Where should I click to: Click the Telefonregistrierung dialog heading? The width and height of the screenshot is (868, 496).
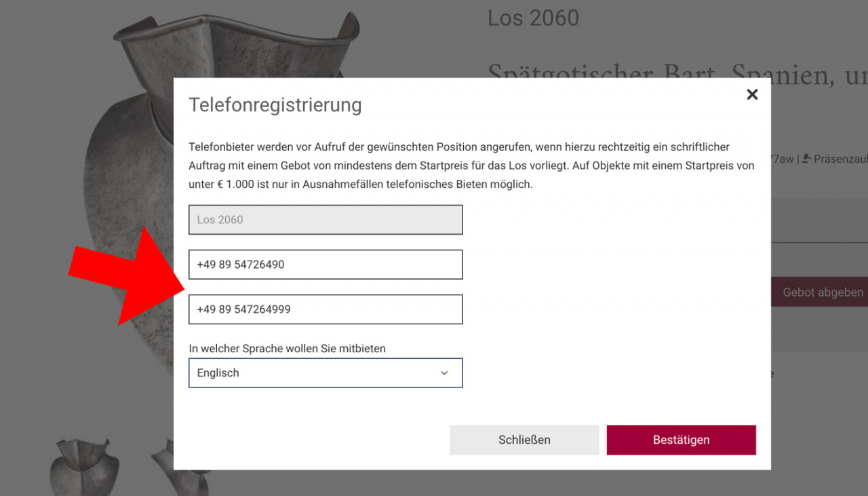click(275, 105)
